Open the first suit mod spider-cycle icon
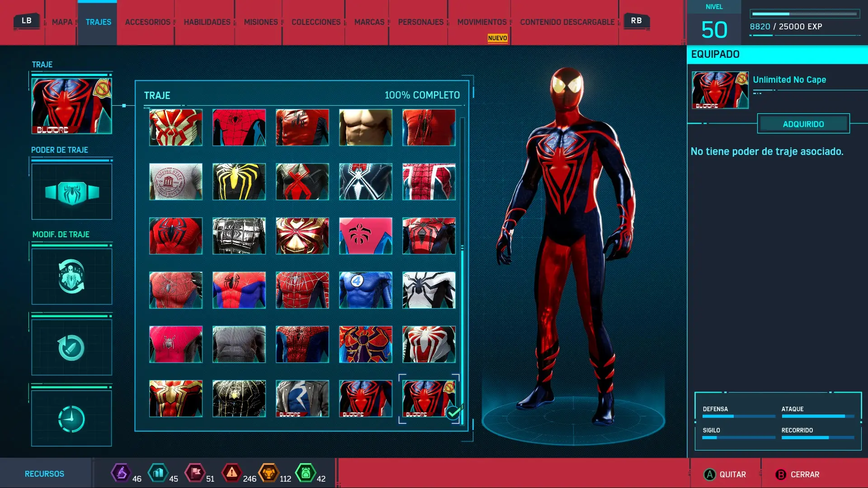 click(71, 276)
